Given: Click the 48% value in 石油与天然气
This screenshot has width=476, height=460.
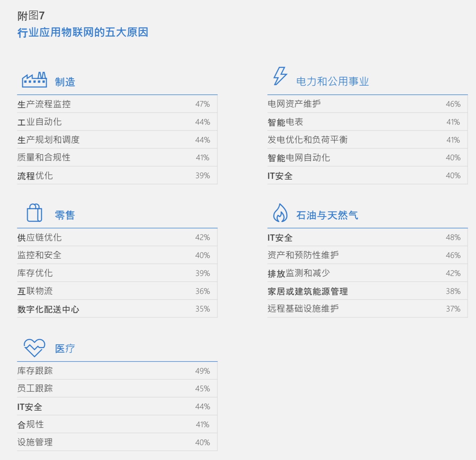Looking at the screenshot, I should [x=453, y=238].
